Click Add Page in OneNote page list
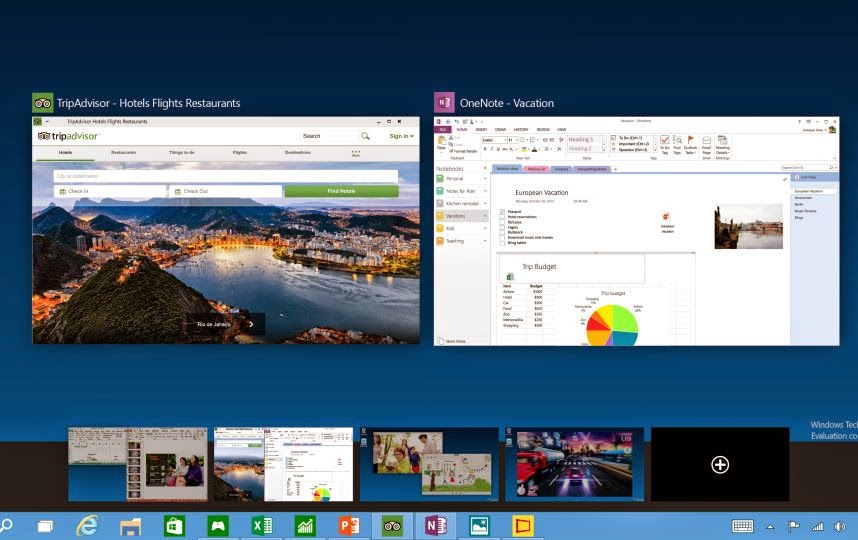The image size is (858, 540). 808,177
